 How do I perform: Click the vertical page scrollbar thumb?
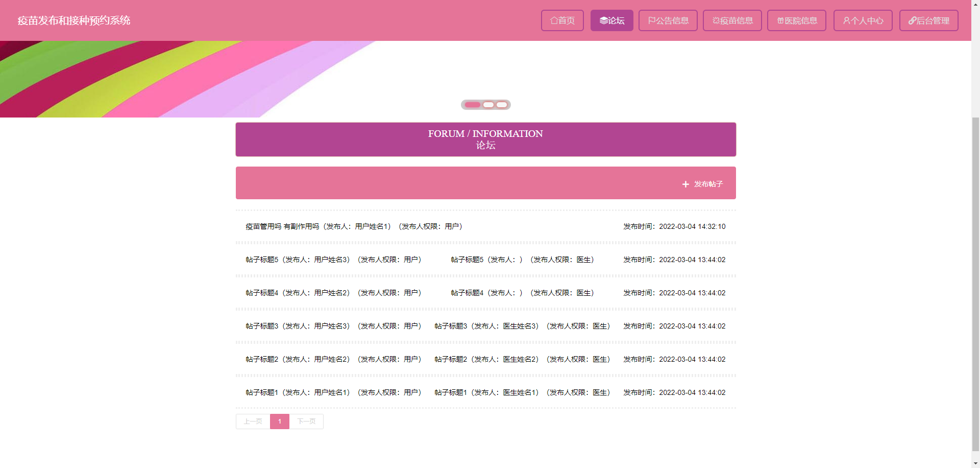coord(975,285)
